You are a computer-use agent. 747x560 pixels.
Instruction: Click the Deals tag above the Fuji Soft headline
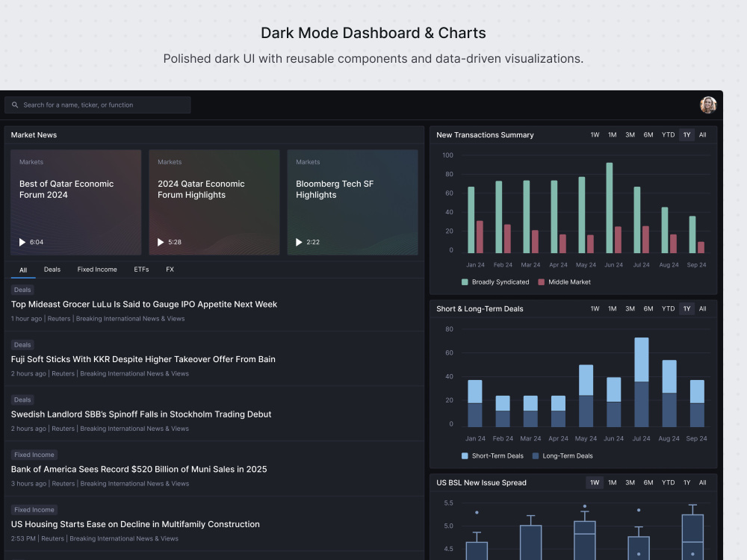pyautogui.click(x=22, y=345)
